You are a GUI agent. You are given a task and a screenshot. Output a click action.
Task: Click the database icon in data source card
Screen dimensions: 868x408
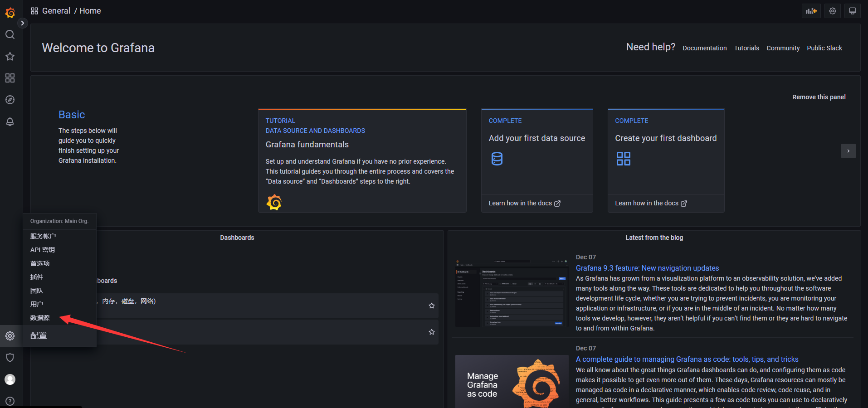497,159
